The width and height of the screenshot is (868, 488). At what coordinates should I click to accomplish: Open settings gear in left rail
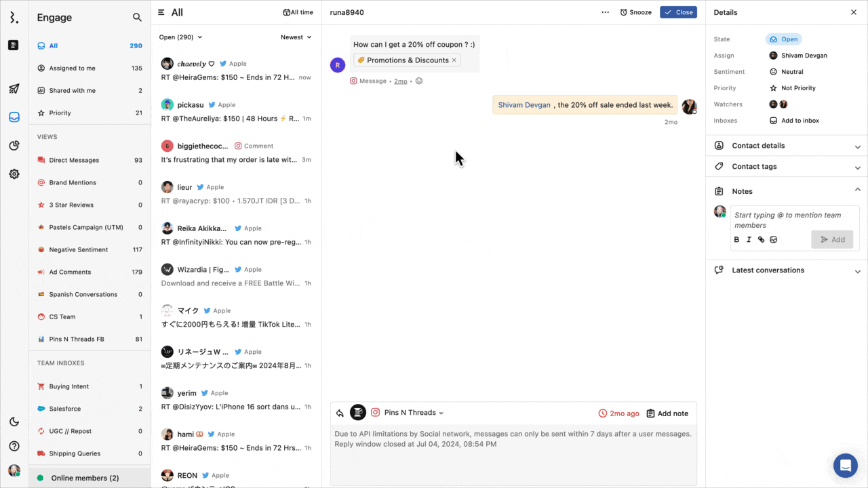[x=14, y=174]
